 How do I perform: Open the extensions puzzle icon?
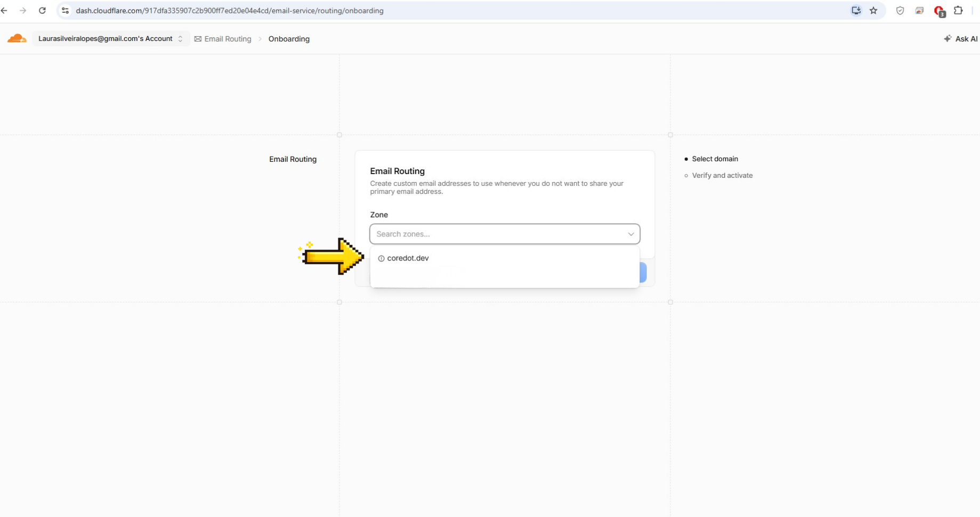click(x=958, y=11)
